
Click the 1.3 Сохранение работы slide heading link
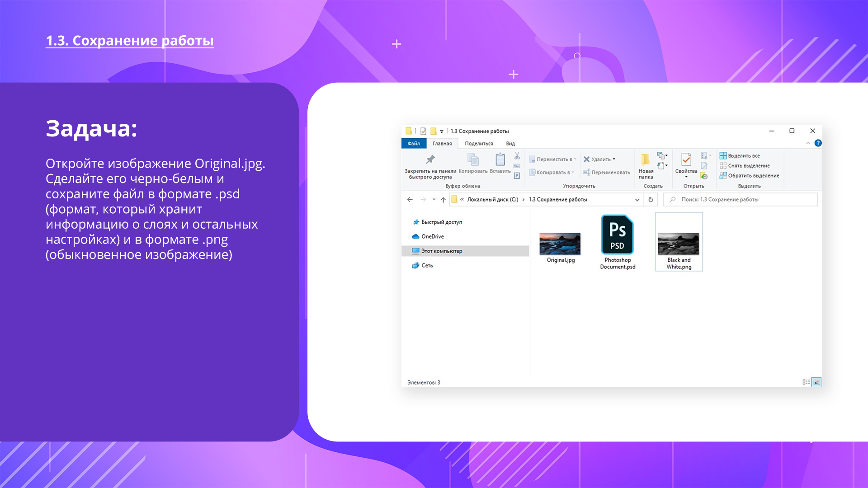[x=130, y=41]
